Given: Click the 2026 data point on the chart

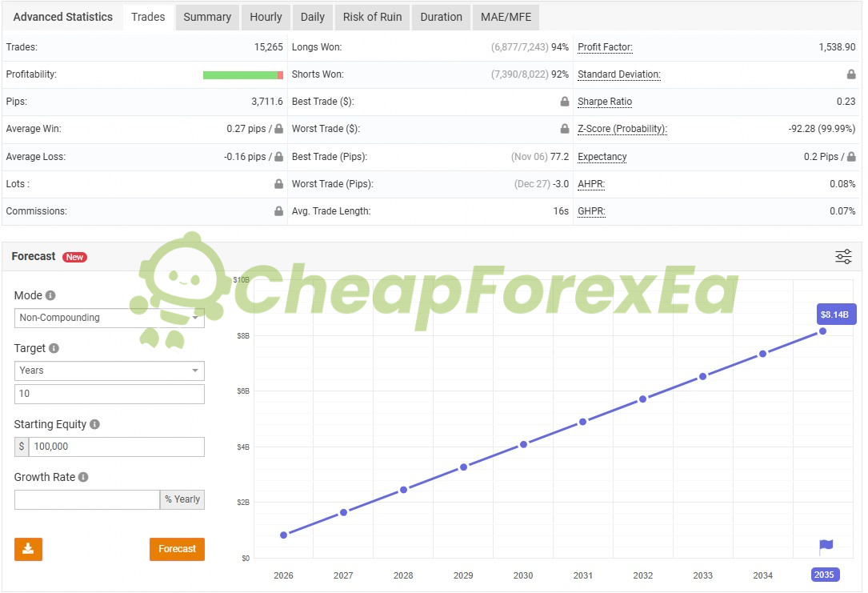Looking at the screenshot, I should [x=283, y=535].
